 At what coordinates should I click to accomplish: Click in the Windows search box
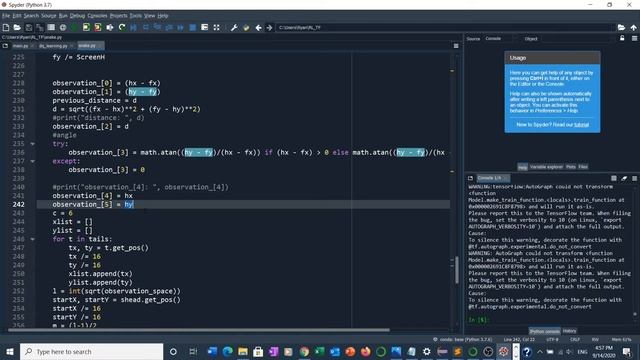click(x=91, y=351)
